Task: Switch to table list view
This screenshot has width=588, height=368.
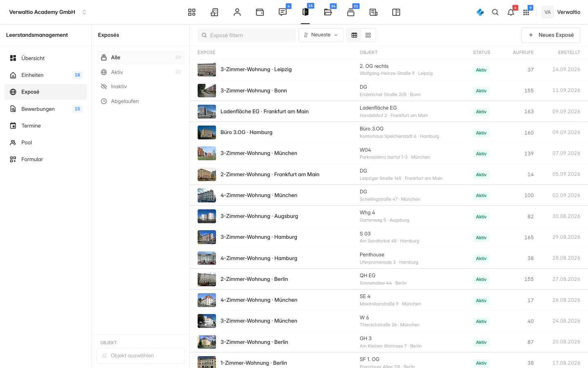Action: tap(354, 35)
